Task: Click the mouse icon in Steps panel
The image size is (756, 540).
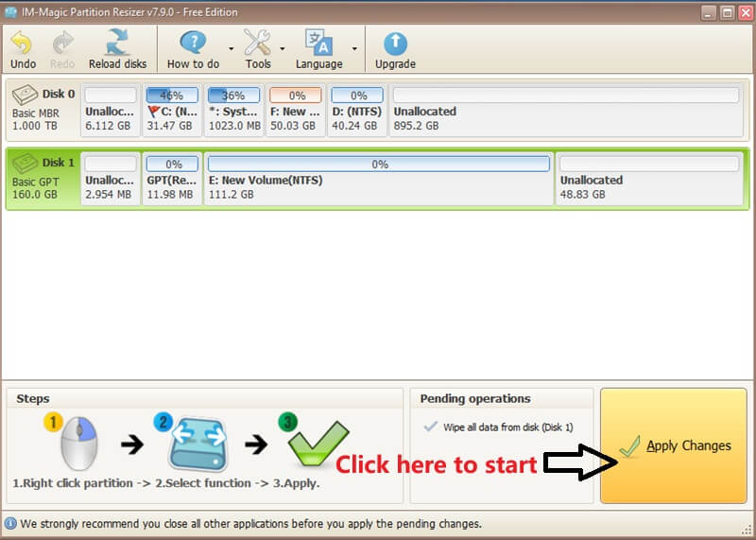Action: click(78, 443)
